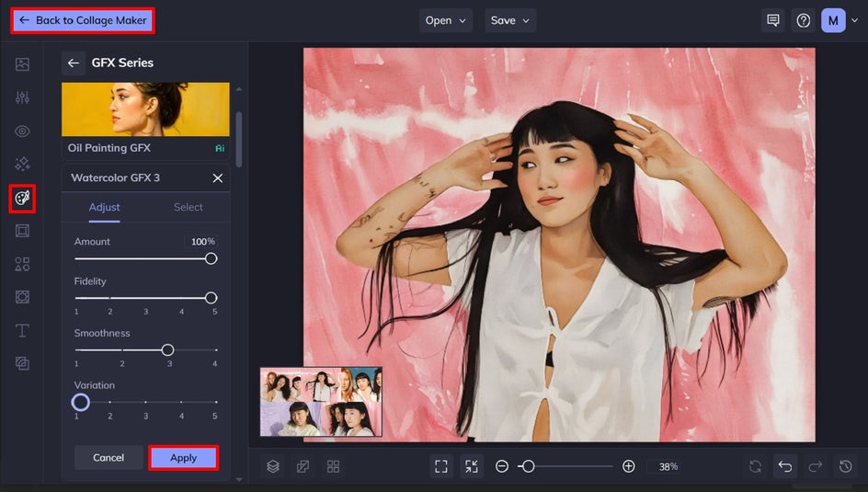The width and height of the screenshot is (868, 492).
Task: Open the Effects sparkle icon
Action: pos(22,164)
